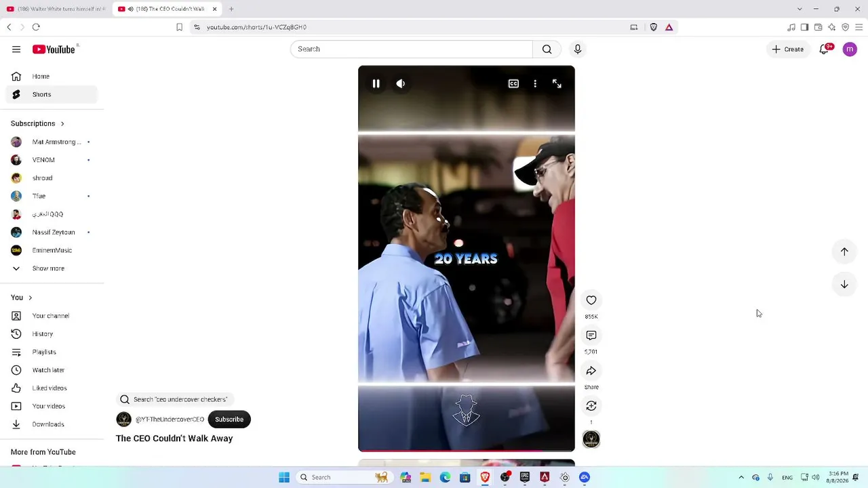Go to previous Short with up arrow
The image size is (868, 488).
click(x=844, y=251)
